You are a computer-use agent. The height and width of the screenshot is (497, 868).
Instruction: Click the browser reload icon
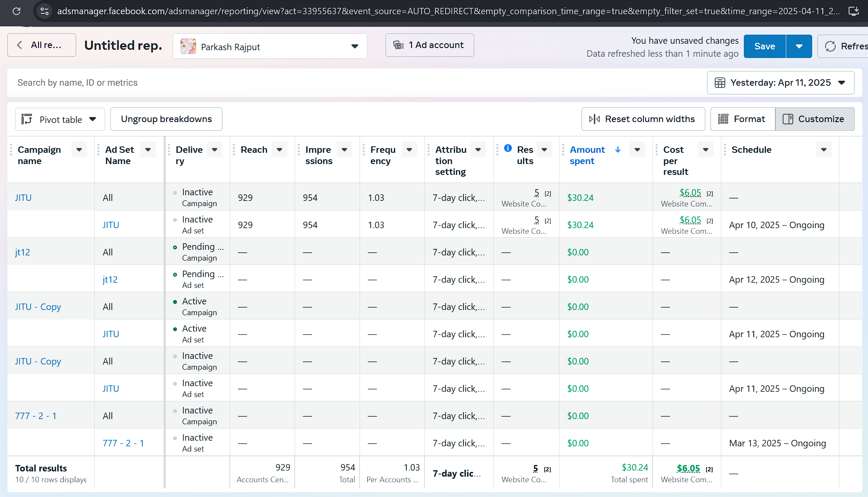click(16, 11)
